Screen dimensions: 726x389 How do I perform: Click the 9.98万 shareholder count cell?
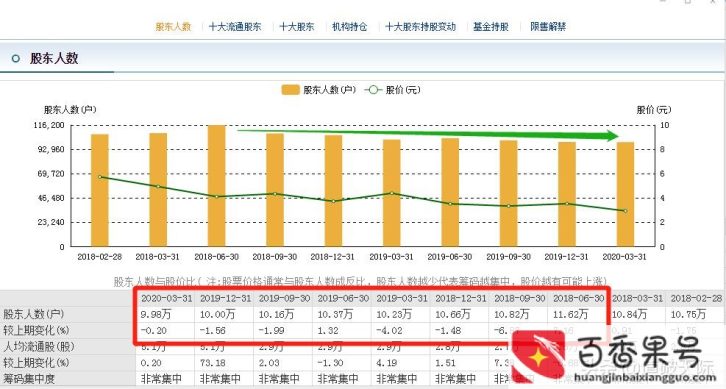pos(156,314)
